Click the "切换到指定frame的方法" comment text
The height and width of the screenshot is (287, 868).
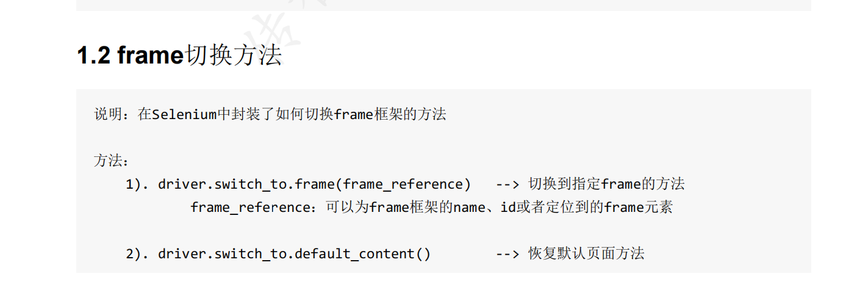(x=606, y=184)
